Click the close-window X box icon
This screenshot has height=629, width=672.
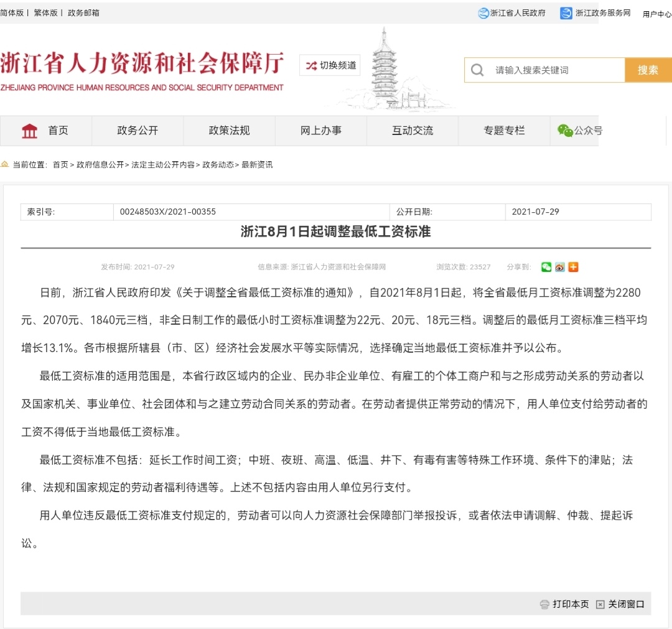[x=600, y=604]
